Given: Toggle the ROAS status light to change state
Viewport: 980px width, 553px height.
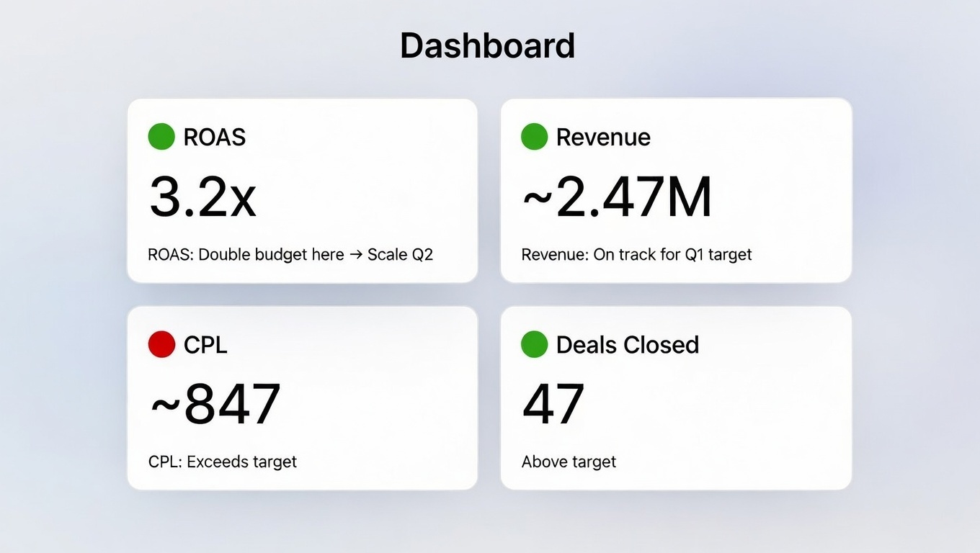Looking at the screenshot, I should [161, 136].
